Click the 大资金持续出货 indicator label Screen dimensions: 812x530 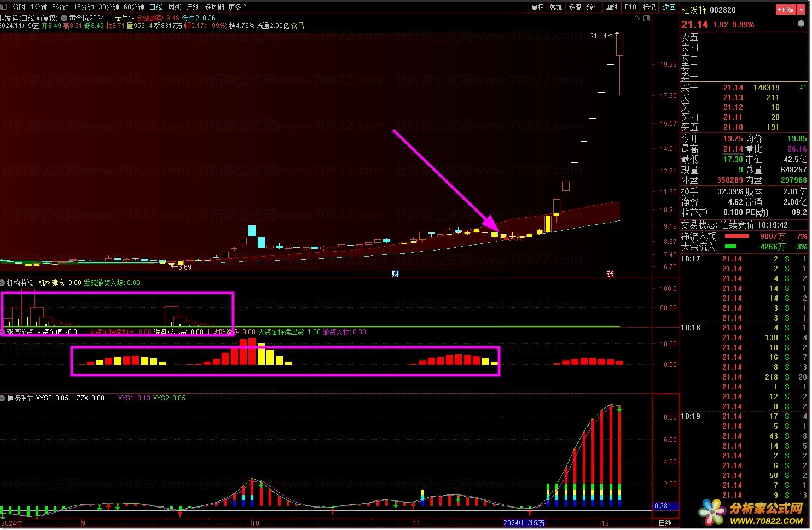tap(289, 332)
